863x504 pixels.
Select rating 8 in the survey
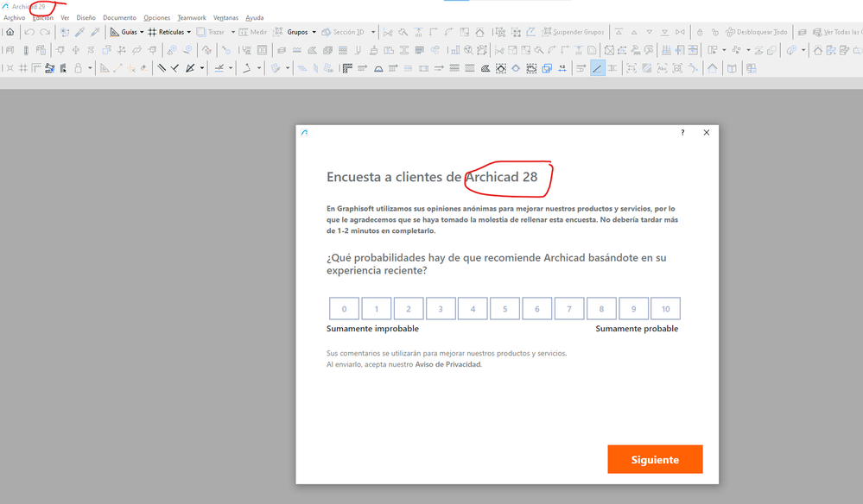click(x=601, y=308)
